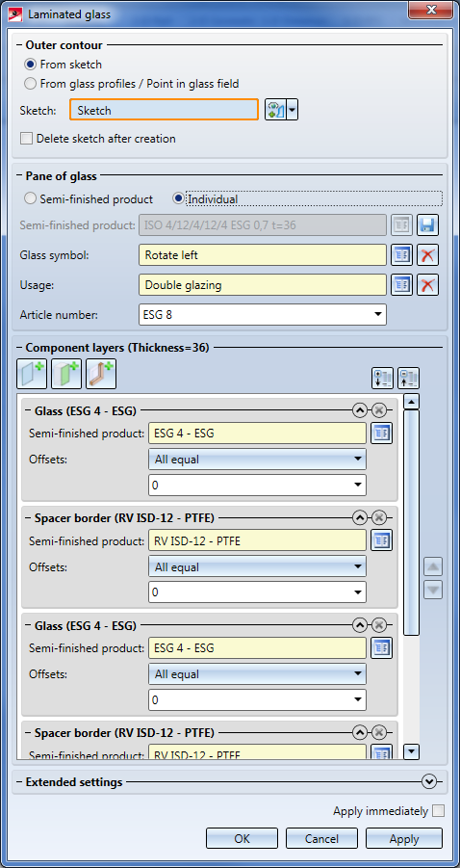Move the selected layer down
The image size is (460, 868).
click(433, 590)
